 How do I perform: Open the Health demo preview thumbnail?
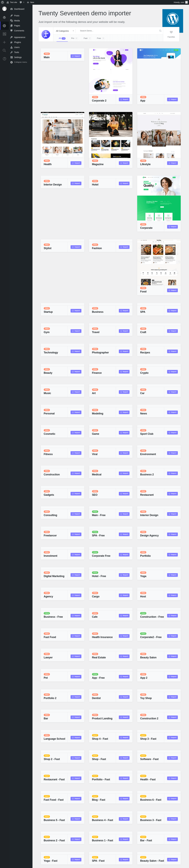point(62,135)
